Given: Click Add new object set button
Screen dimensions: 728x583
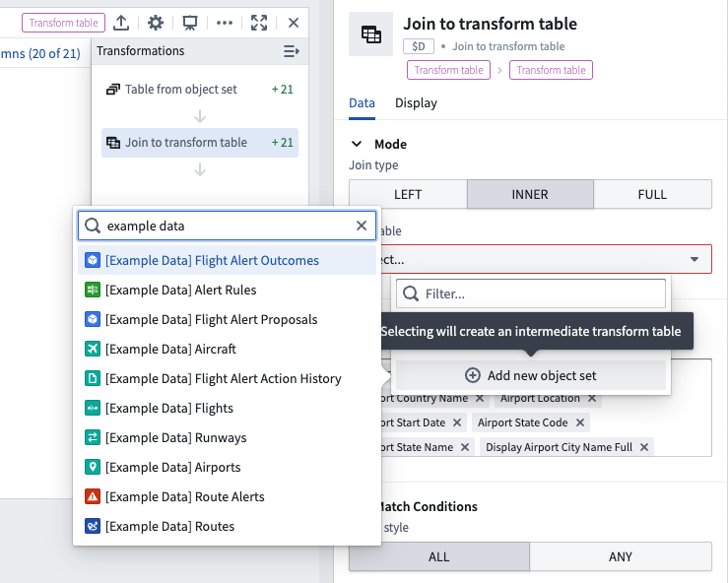Looking at the screenshot, I should click(531, 375).
